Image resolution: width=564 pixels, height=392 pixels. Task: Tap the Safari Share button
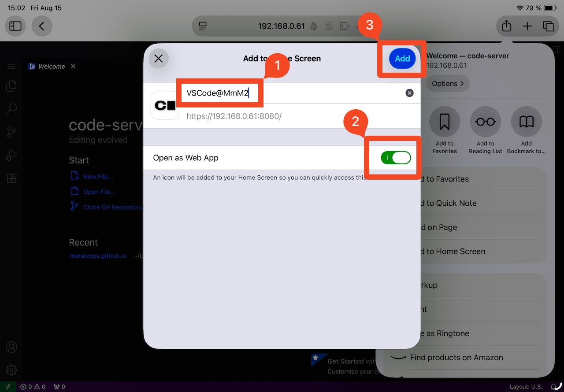(x=507, y=26)
